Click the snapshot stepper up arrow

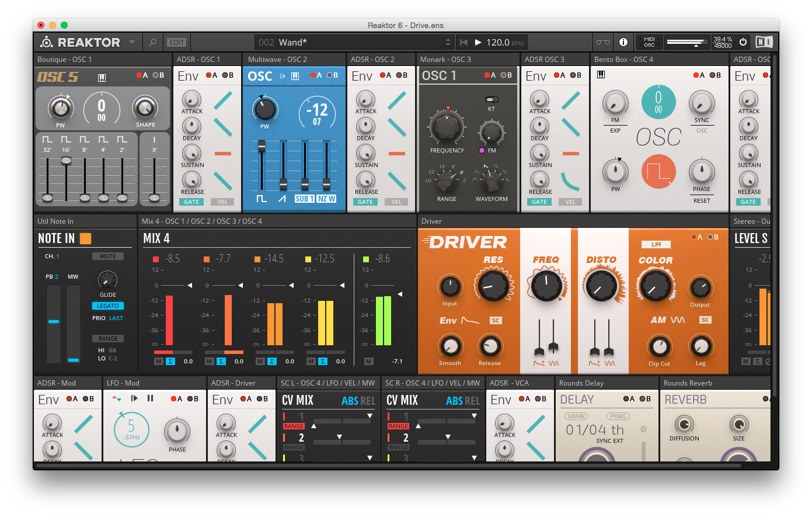447,39
